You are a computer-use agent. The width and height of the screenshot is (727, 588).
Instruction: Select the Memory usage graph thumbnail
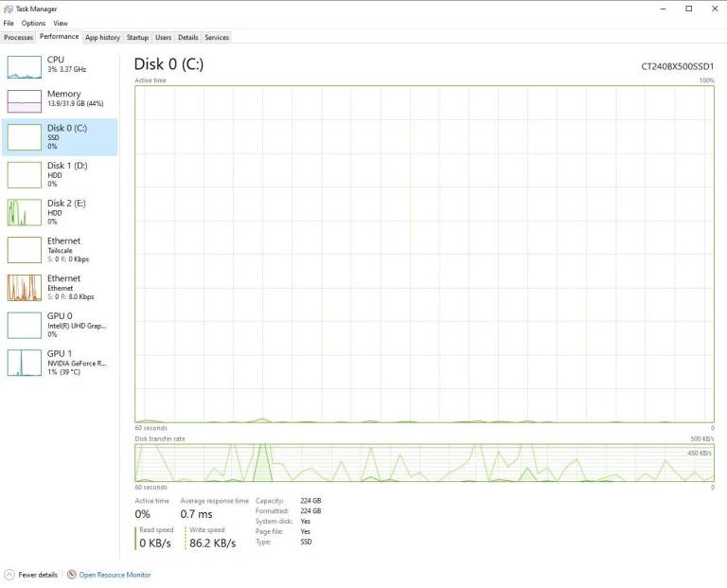[x=24, y=100]
